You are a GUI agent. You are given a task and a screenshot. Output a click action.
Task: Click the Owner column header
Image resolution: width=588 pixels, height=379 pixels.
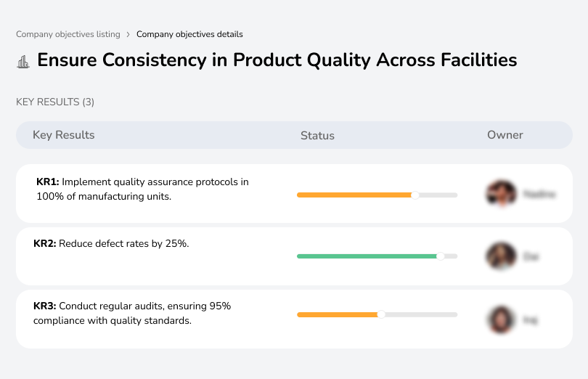[505, 135]
